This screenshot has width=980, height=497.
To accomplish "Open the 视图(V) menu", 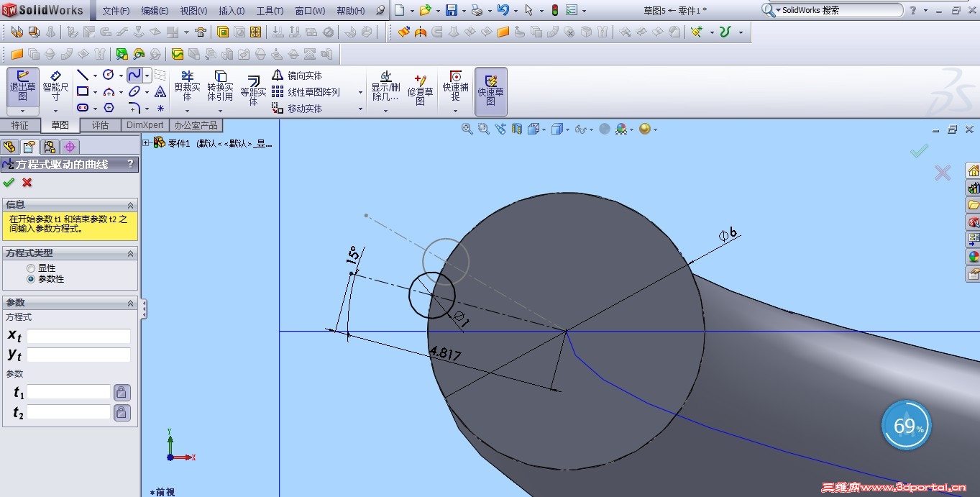I will (x=193, y=11).
